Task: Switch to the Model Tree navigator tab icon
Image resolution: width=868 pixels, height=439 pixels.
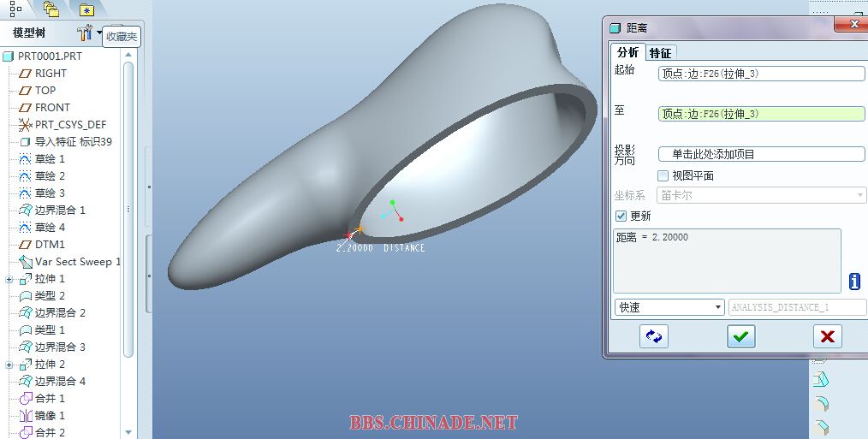Action: point(15,9)
